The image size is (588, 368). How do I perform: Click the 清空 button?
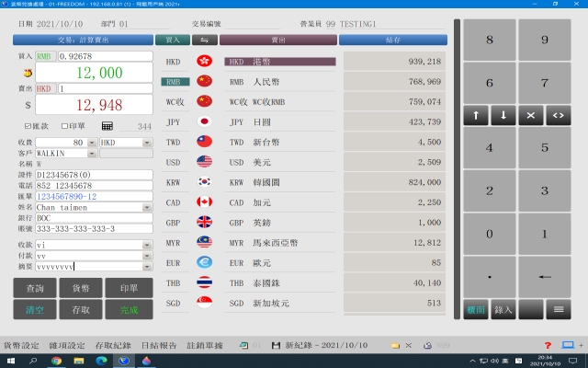click(34, 310)
